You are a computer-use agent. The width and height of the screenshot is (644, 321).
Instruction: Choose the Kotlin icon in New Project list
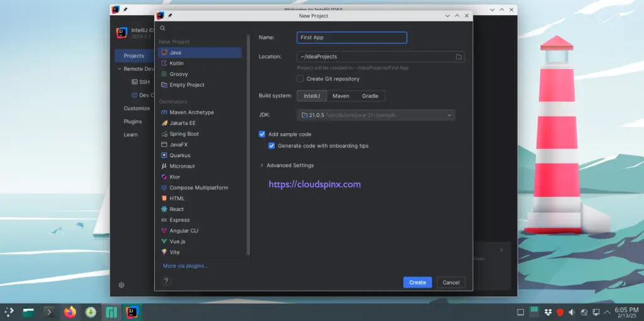point(164,63)
